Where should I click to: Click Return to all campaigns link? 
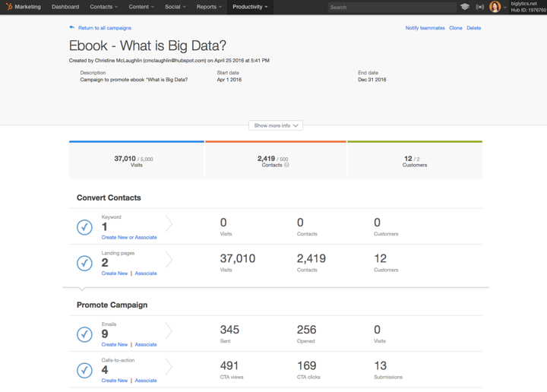[x=105, y=28]
